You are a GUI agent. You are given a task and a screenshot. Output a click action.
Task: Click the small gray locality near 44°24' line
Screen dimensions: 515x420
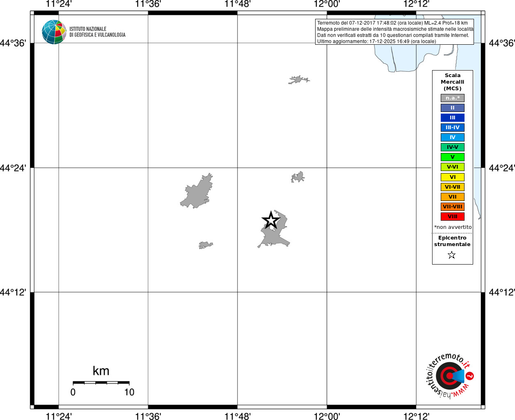tap(298, 177)
